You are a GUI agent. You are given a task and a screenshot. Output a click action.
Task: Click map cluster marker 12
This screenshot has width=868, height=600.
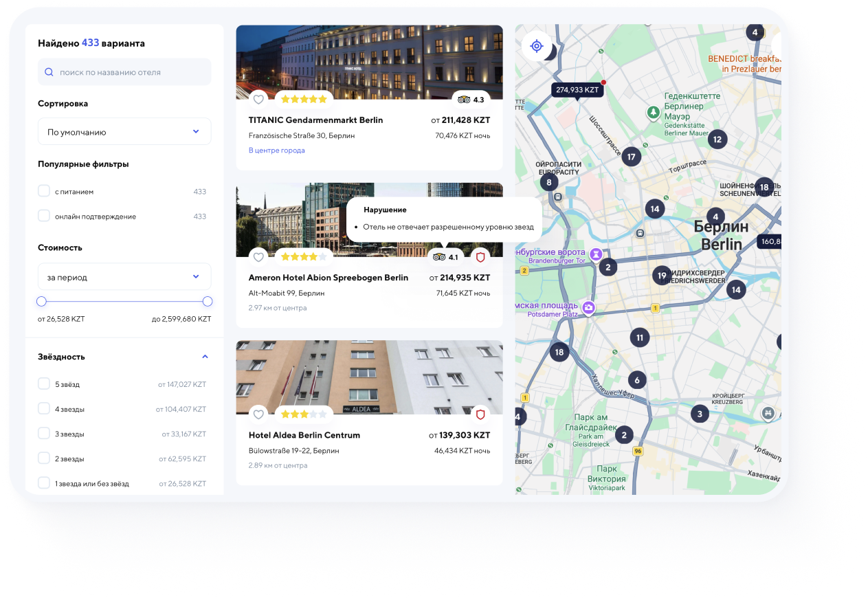717,140
